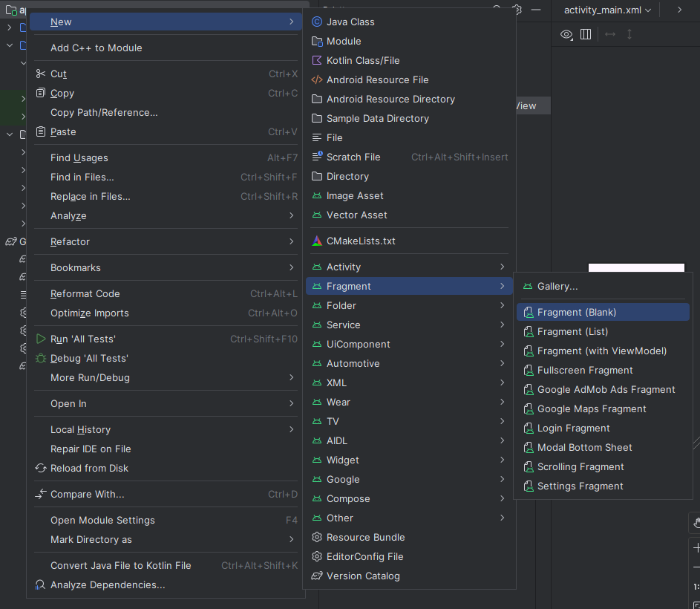Viewport: 700px width, 609px height.
Task: Create an Android Resource File
Action: (408, 79)
